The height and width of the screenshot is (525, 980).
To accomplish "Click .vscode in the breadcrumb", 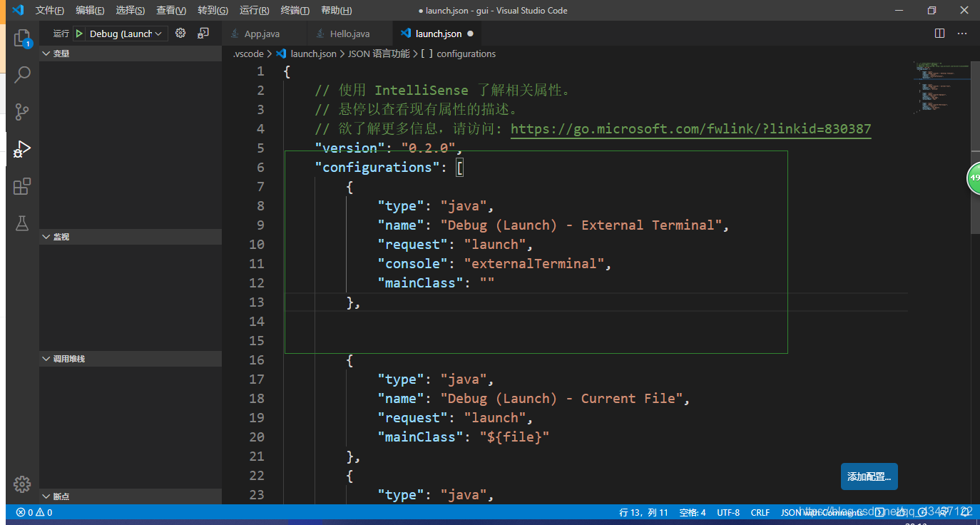I will (248, 53).
